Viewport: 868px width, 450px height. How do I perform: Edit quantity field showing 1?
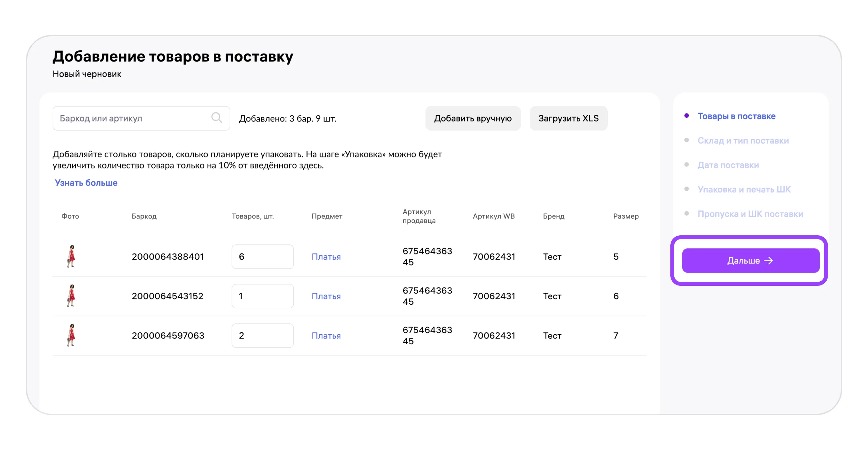262,296
